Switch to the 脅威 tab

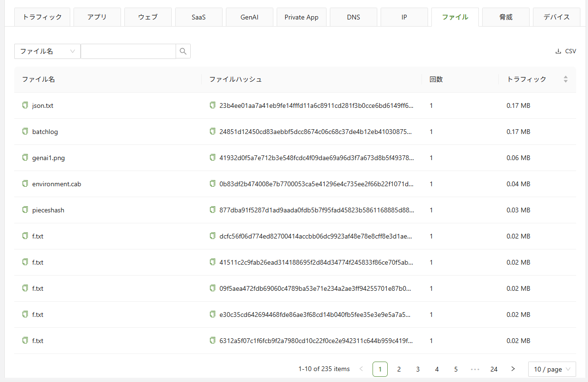(506, 17)
